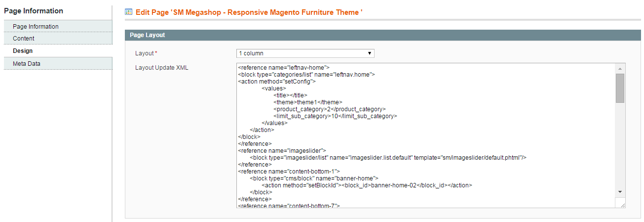Click the '<title></title>' line
This screenshot has height=222, width=644.
(x=290, y=95)
